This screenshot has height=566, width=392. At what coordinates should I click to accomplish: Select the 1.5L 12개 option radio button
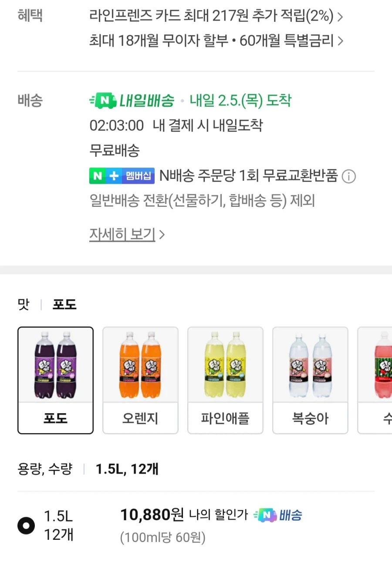tap(26, 525)
